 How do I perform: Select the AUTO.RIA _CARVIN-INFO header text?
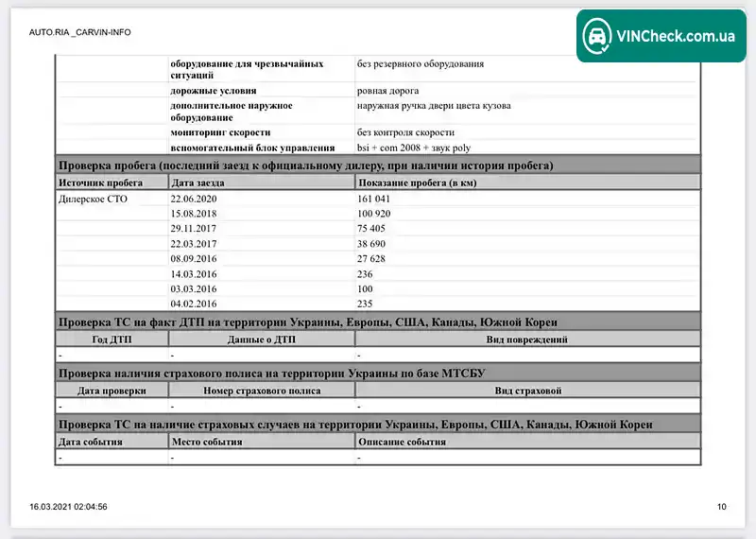tap(80, 32)
